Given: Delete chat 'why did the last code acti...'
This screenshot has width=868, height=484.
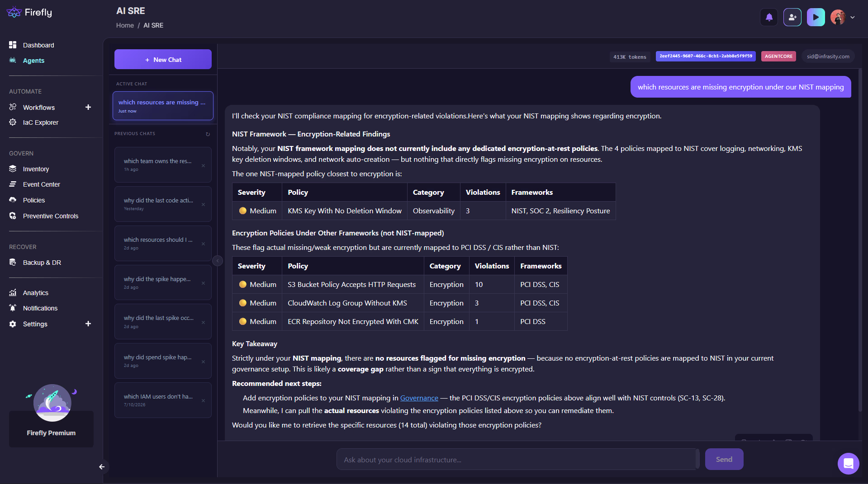Looking at the screenshot, I should (x=203, y=205).
